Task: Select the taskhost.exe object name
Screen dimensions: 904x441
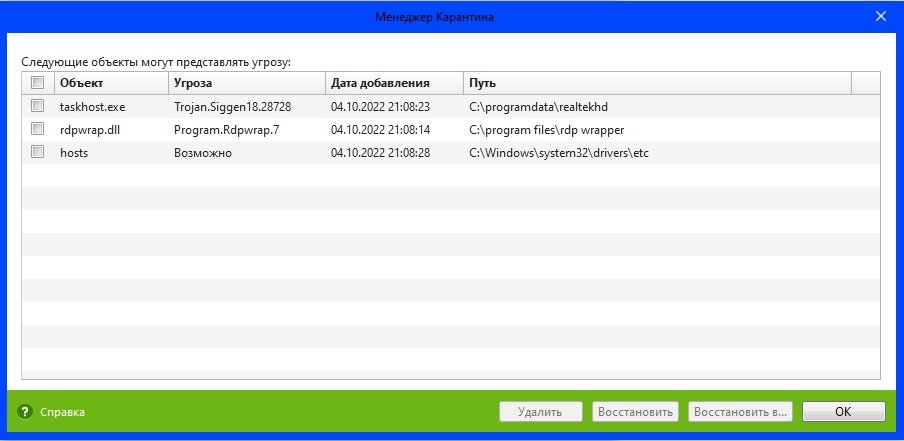Action: 92,107
